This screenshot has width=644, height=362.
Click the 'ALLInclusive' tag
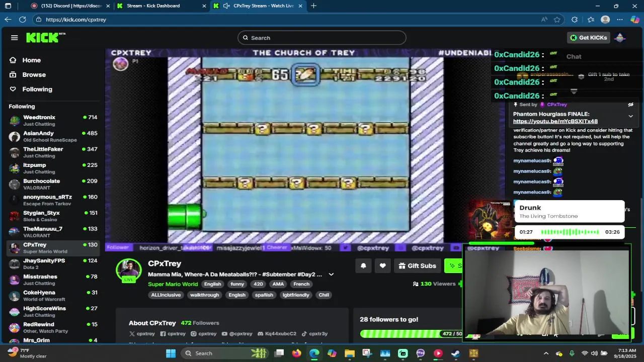166,295
